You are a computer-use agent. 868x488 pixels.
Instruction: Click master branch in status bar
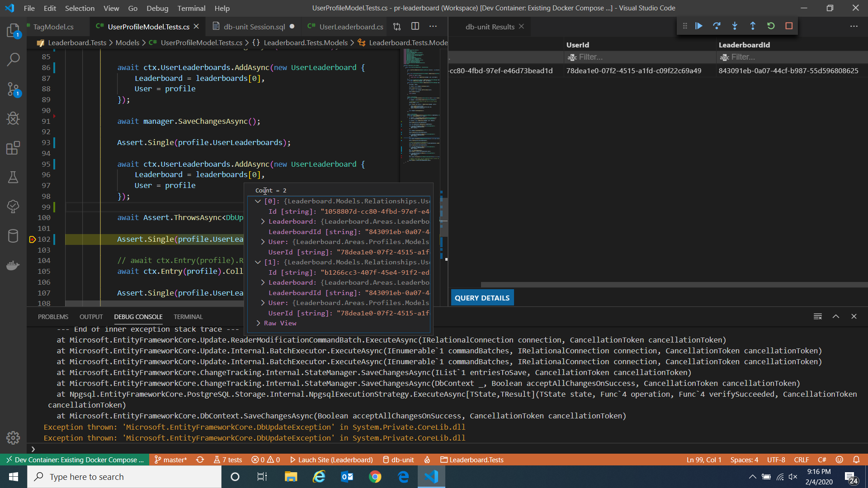[171, 460]
